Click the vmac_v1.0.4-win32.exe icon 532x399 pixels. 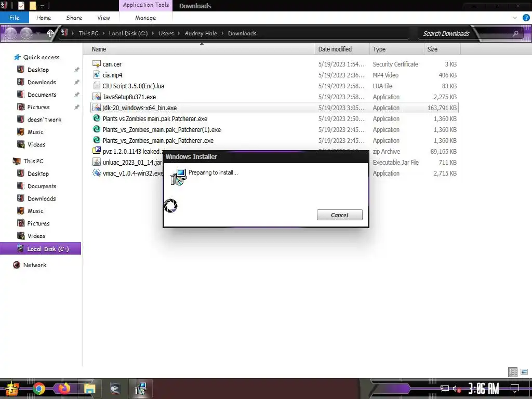point(97,172)
